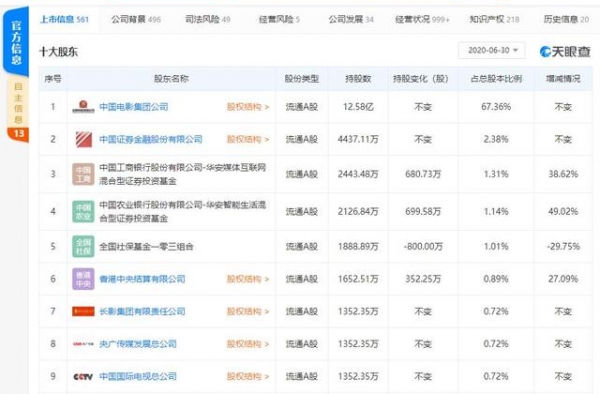View 股权结构 for 中国证券金融股份有限公司

click(x=248, y=139)
